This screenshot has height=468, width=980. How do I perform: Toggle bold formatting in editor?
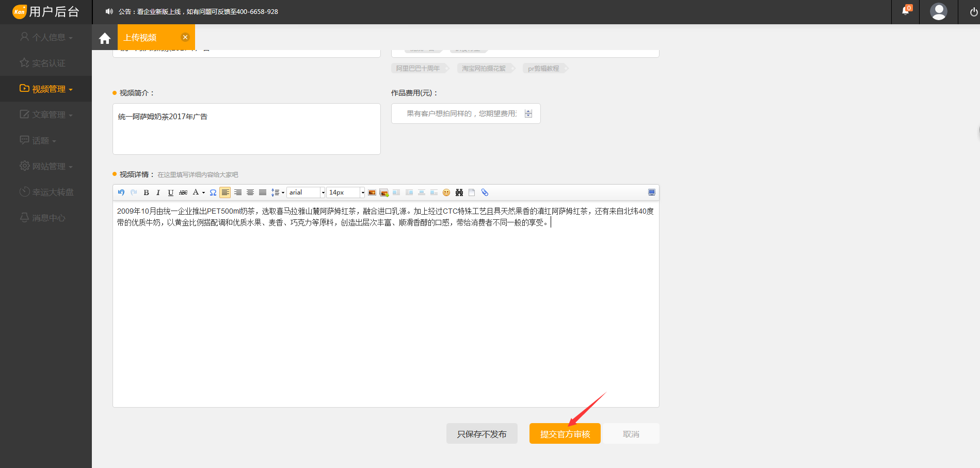tap(146, 192)
